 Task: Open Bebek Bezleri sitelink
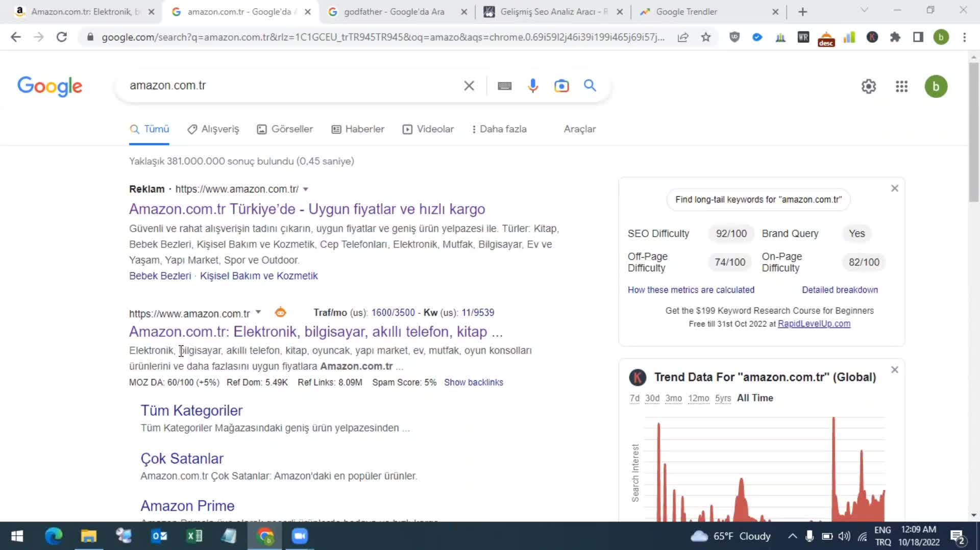pos(160,276)
